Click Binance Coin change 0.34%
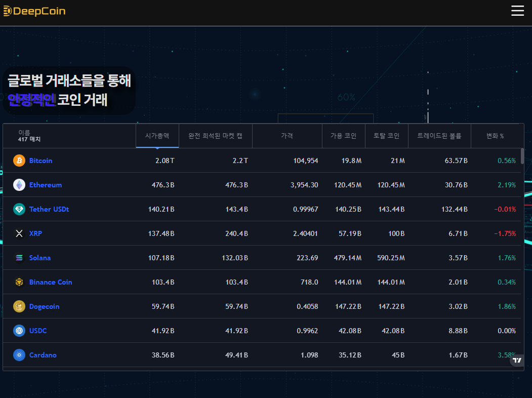This screenshot has width=532, height=398. pyautogui.click(x=507, y=282)
